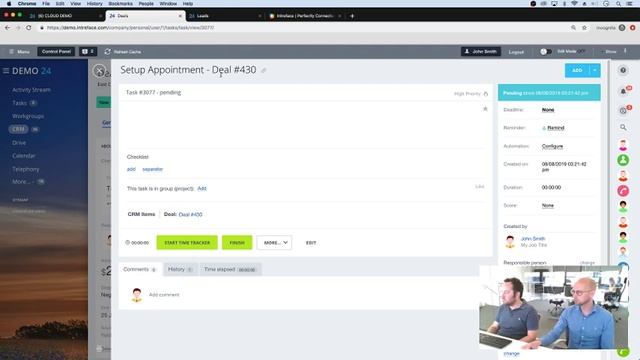This screenshot has width=640, height=360.
Task: Expand the MORE... dropdown
Action: [x=274, y=242]
